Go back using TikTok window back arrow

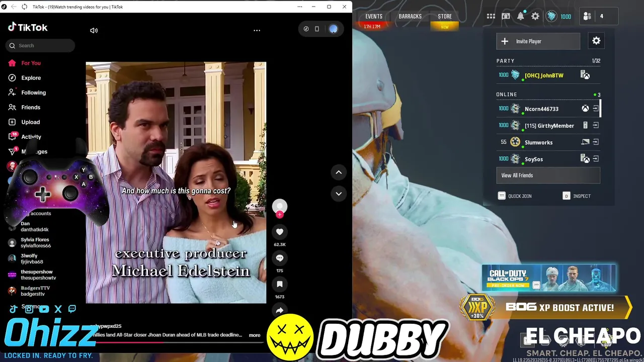(14, 7)
